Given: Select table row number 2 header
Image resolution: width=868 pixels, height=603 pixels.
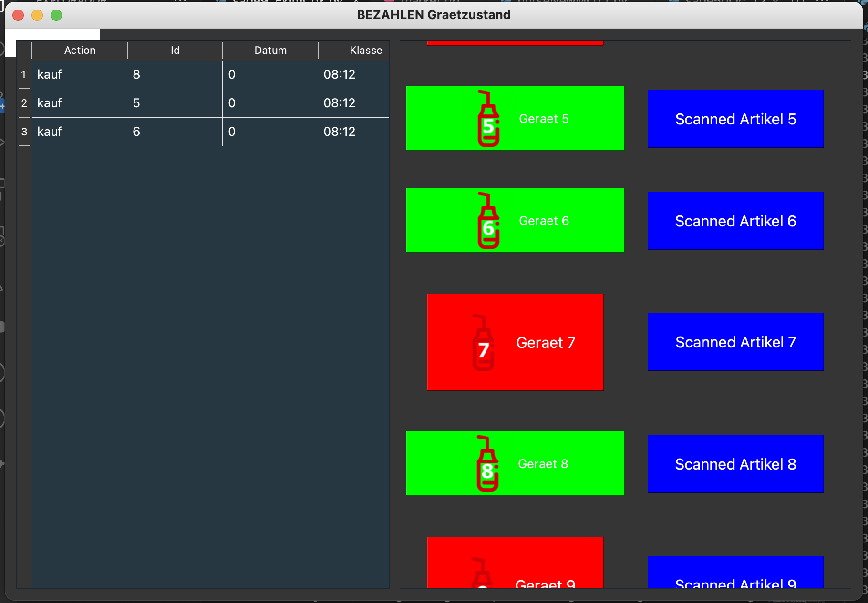Looking at the screenshot, I should 24,103.
